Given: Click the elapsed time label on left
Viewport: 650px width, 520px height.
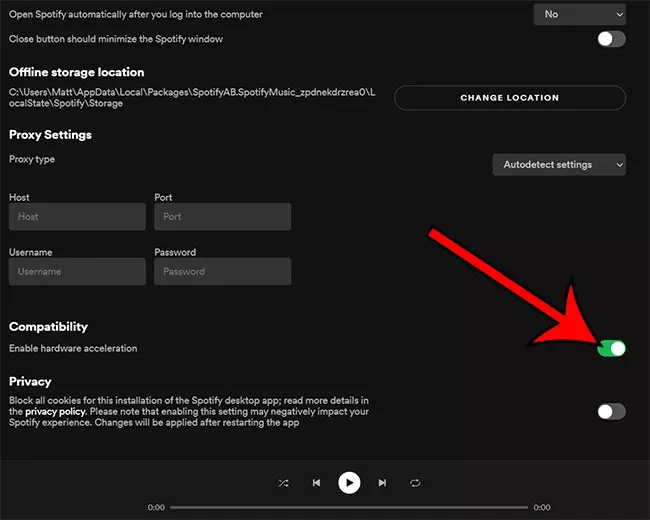Looking at the screenshot, I should (156, 508).
